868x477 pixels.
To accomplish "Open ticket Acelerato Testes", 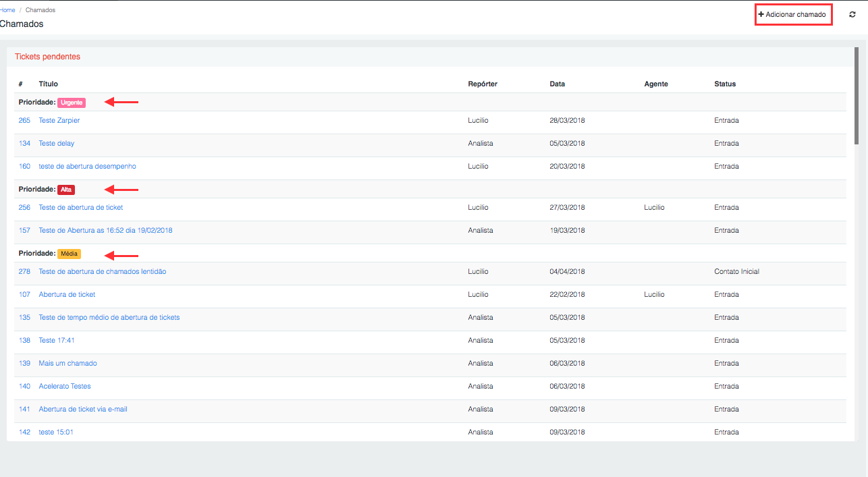I will 65,386.
